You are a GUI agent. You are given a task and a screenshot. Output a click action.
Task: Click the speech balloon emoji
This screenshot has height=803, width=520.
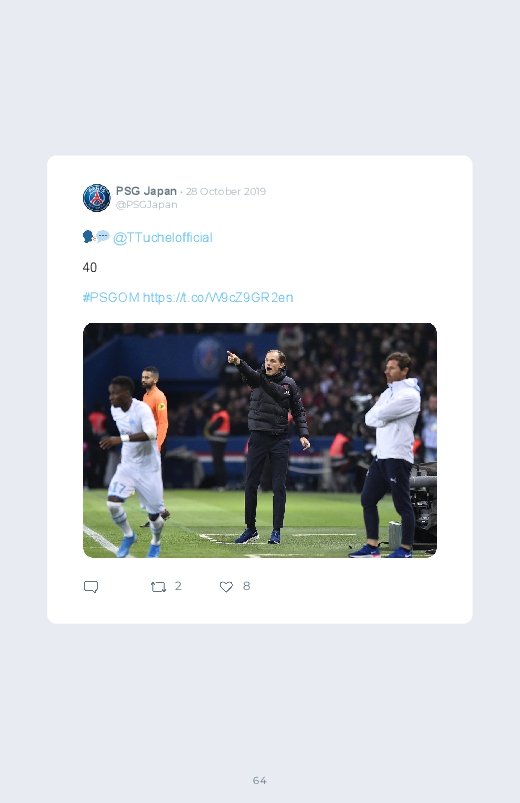click(x=103, y=236)
